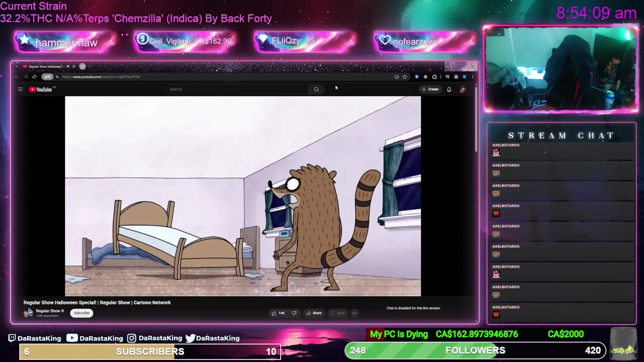Viewport: 644px width, 362px height.
Task: Click the YouTube DaRastaKing handle
Action: 96,338
